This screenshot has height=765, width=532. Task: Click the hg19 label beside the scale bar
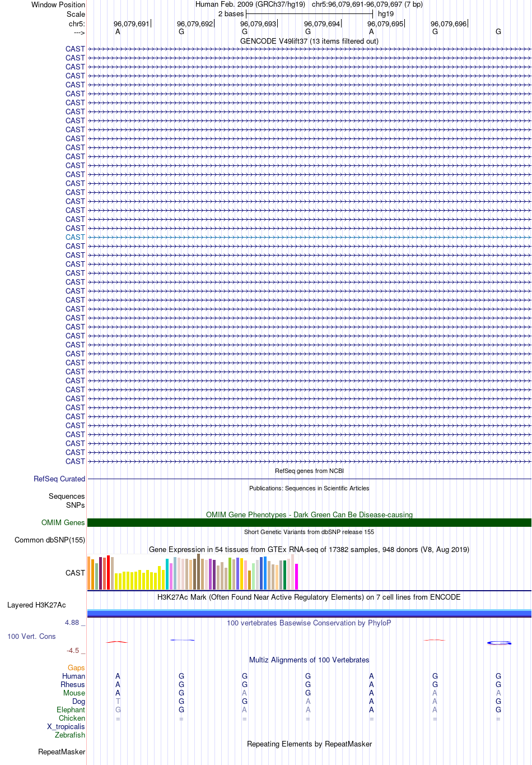386,14
